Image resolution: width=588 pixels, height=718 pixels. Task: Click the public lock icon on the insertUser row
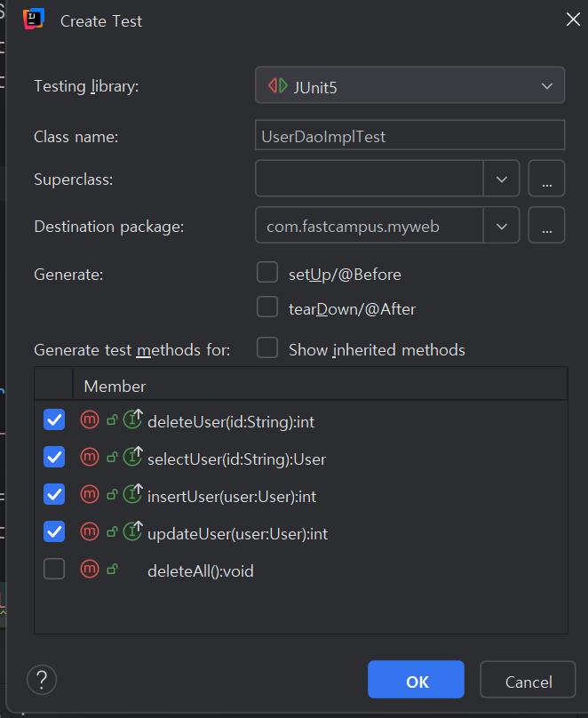click(x=112, y=495)
